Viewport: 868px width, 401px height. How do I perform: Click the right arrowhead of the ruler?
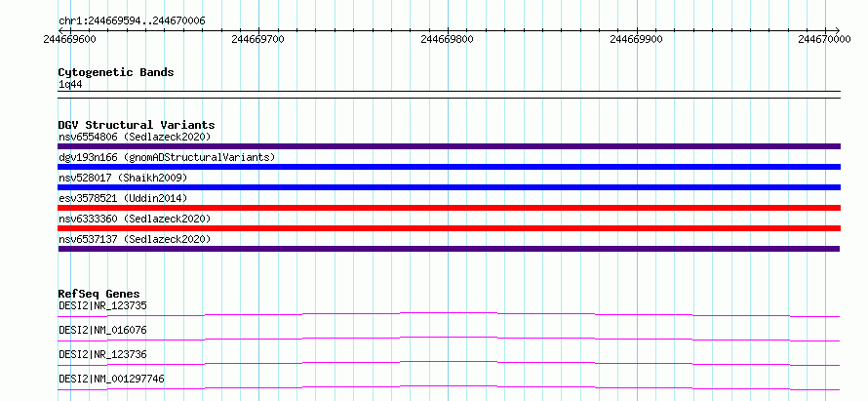click(x=837, y=30)
